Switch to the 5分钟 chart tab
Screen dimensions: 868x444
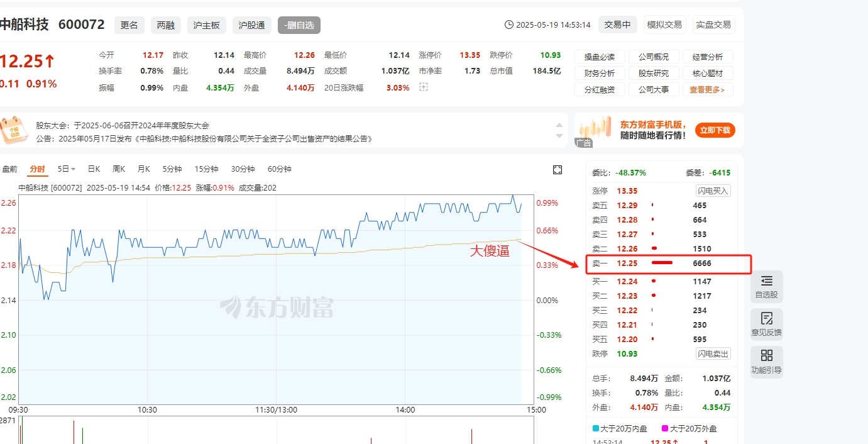point(172,169)
